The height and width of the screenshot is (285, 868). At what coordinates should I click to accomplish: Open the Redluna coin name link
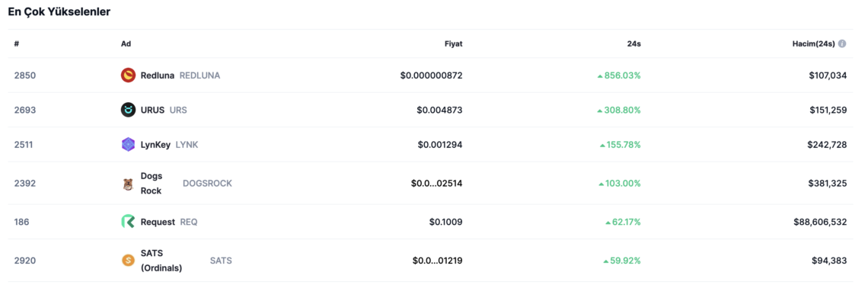(157, 75)
